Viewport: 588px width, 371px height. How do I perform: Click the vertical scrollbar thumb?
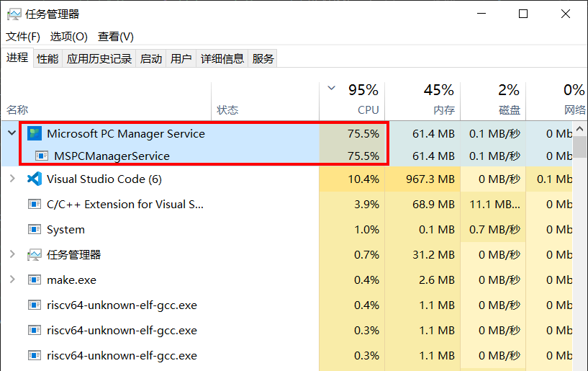click(x=580, y=147)
